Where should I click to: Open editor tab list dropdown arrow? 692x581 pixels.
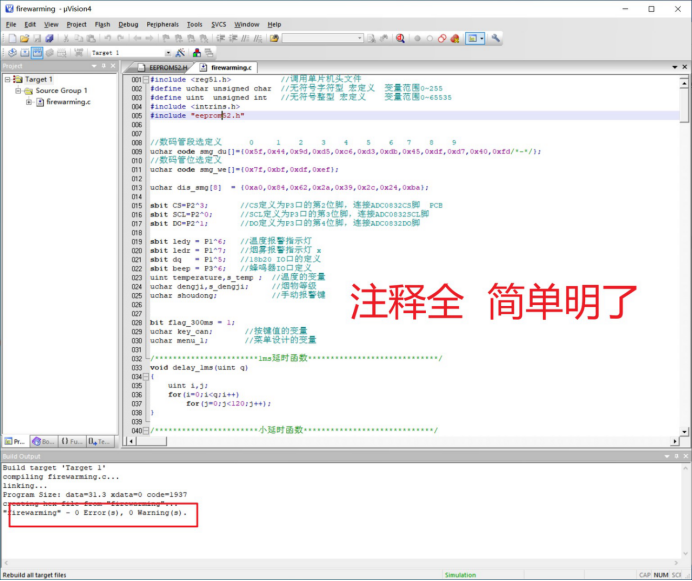pyautogui.click(x=675, y=67)
